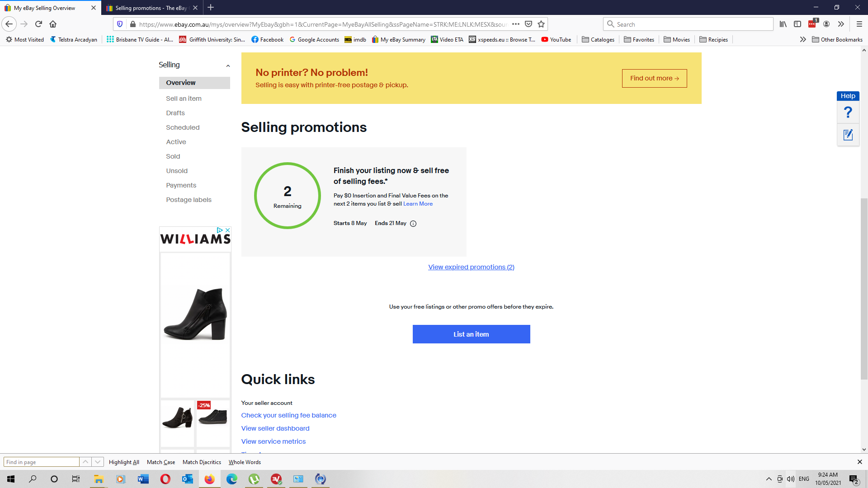Click the tracking protection shield icon
868x488 pixels.
click(x=119, y=24)
